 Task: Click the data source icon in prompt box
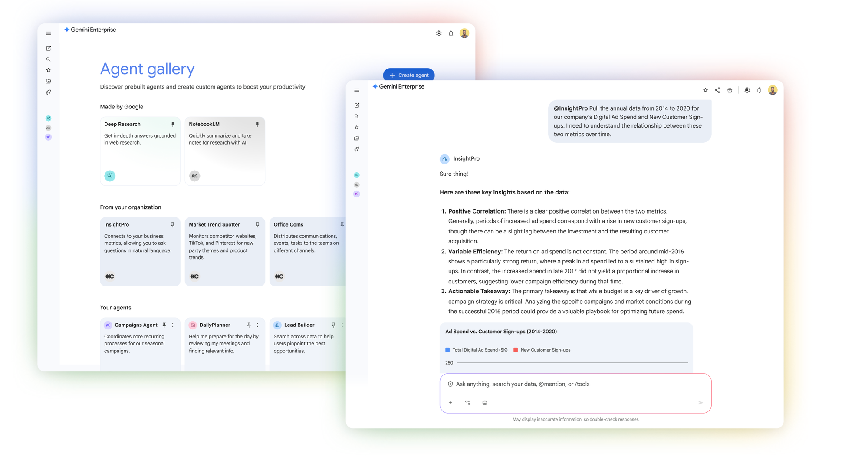point(485,403)
